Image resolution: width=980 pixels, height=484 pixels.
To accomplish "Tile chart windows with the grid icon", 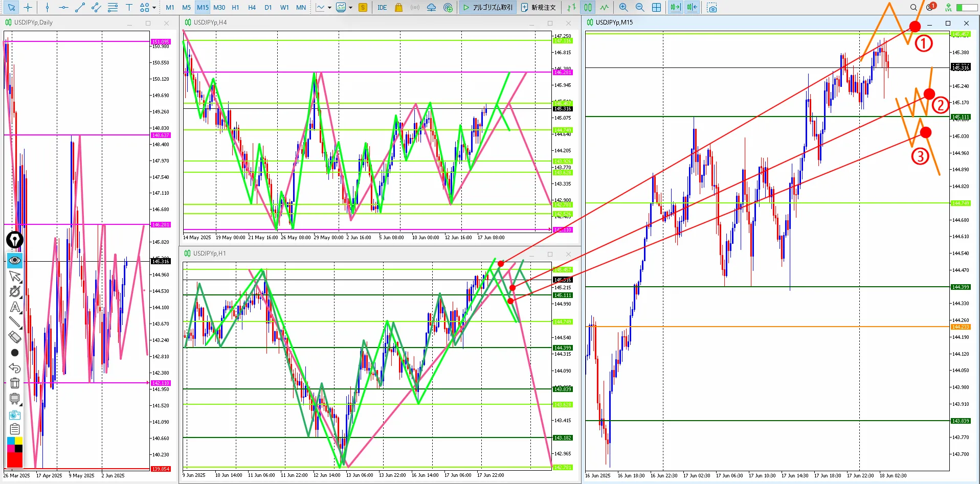I will tap(656, 7).
